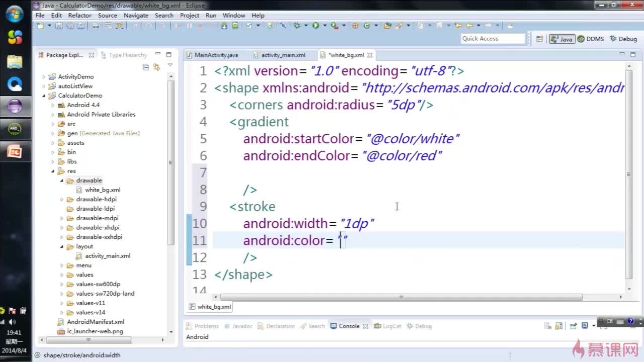Collapse the layout folder
The width and height of the screenshot is (644, 362).
62,247
